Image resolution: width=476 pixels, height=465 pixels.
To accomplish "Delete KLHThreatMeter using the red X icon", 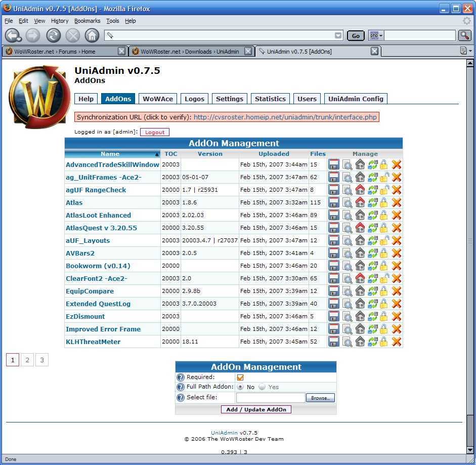I will (397, 342).
